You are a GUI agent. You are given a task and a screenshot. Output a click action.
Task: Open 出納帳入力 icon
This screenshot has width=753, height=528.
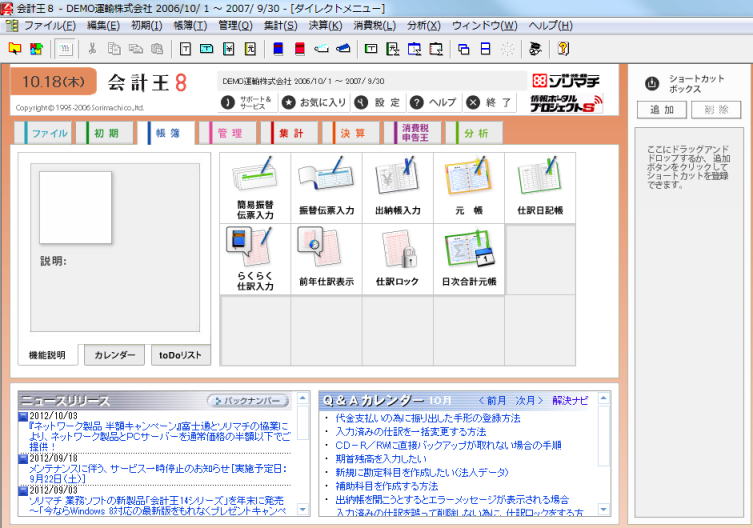(x=397, y=187)
